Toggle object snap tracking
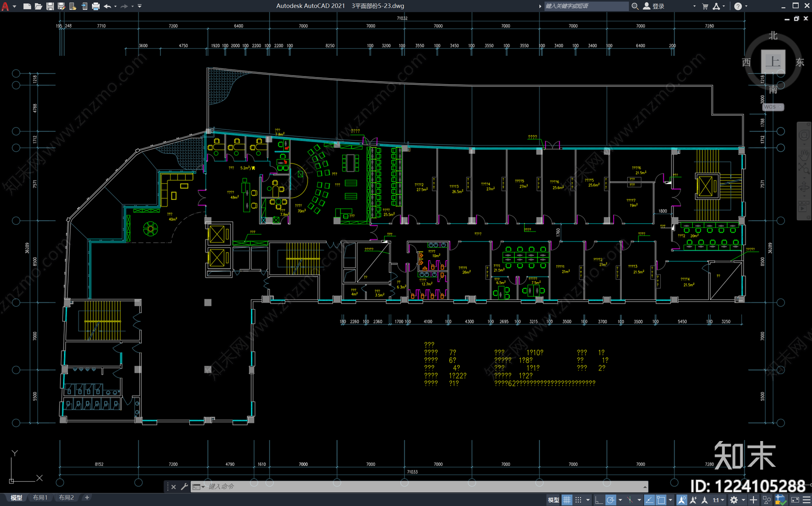The image size is (812, 506). coord(649,500)
